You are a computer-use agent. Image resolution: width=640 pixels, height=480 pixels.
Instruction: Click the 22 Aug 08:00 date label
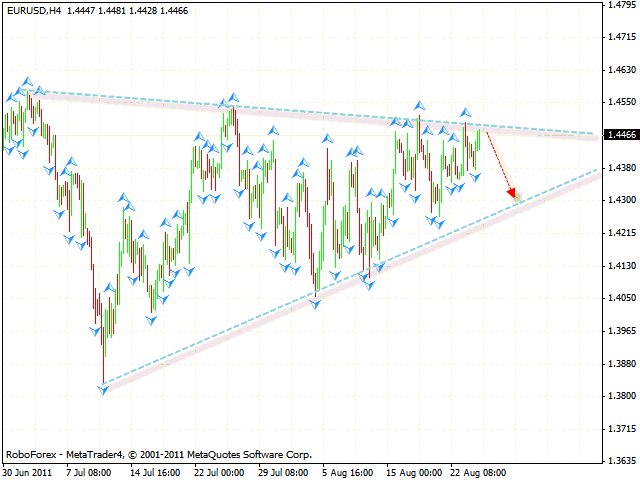[x=478, y=473]
